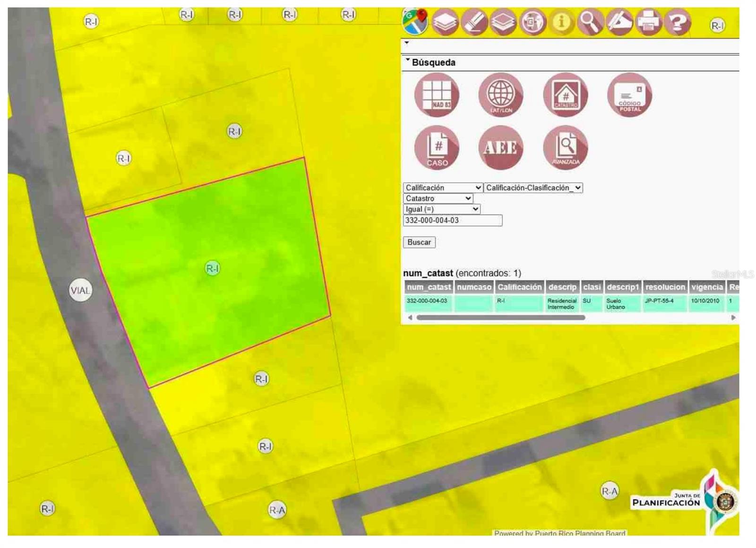Click the printer icon to print map
This screenshot has height=548, width=756.
(x=648, y=22)
